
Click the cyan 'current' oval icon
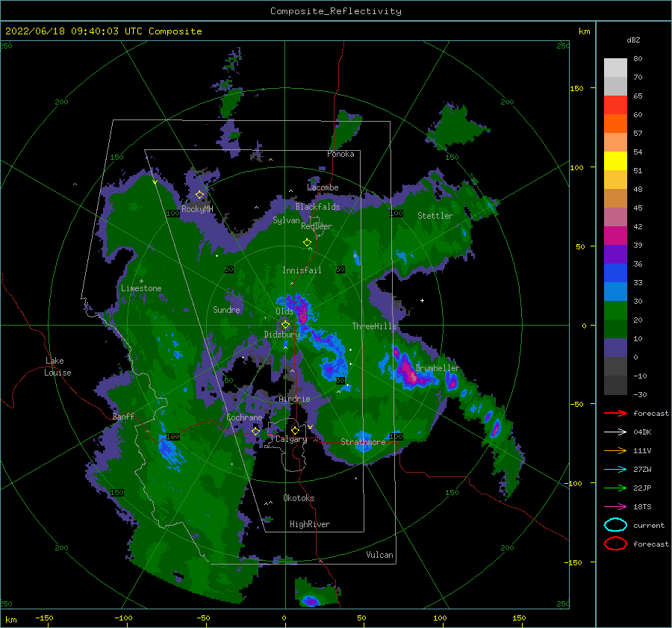[x=615, y=525]
